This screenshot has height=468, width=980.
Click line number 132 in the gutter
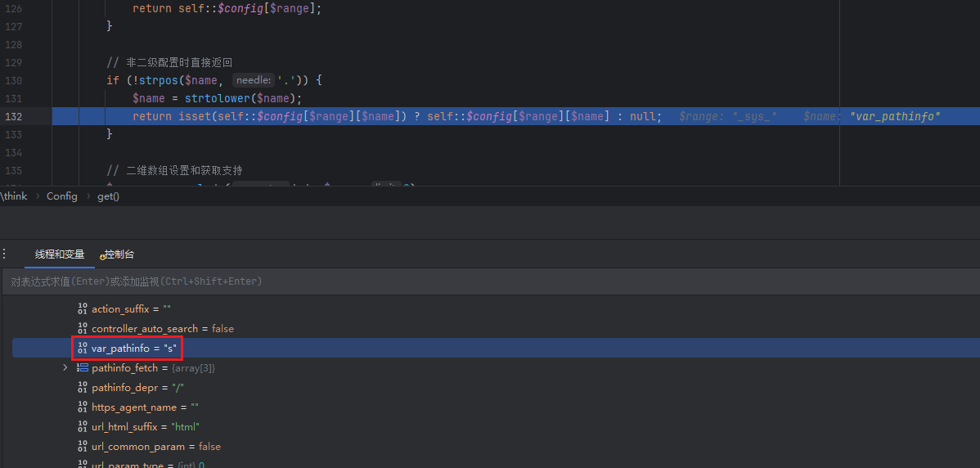[13, 116]
